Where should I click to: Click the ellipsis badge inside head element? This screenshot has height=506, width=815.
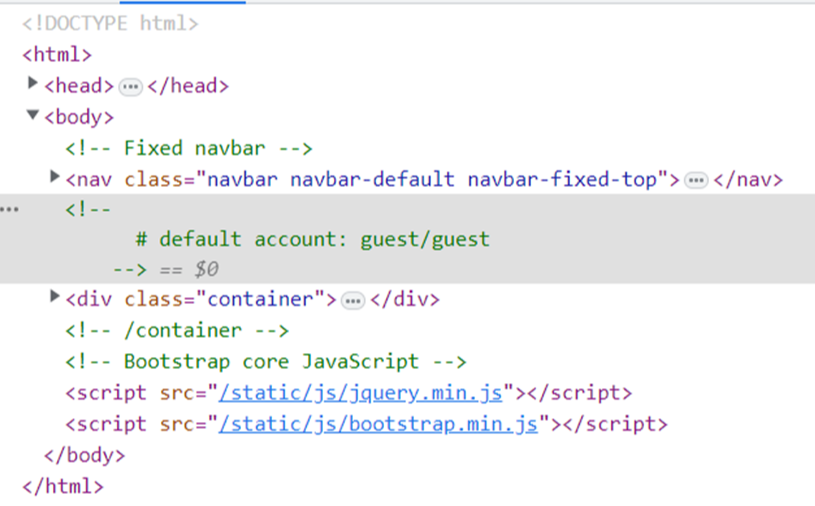coord(130,87)
